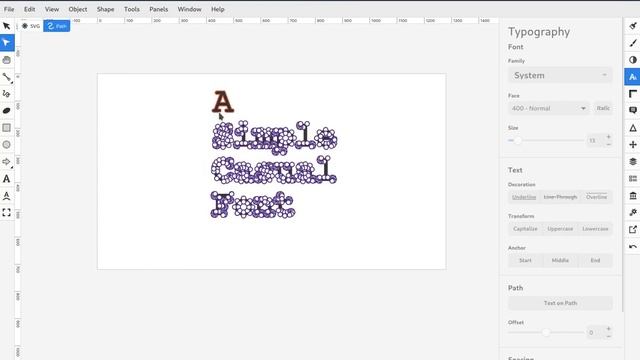This screenshot has height=360, width=640.
Task: Open the File menu
Action: click(x=9, y=9)
